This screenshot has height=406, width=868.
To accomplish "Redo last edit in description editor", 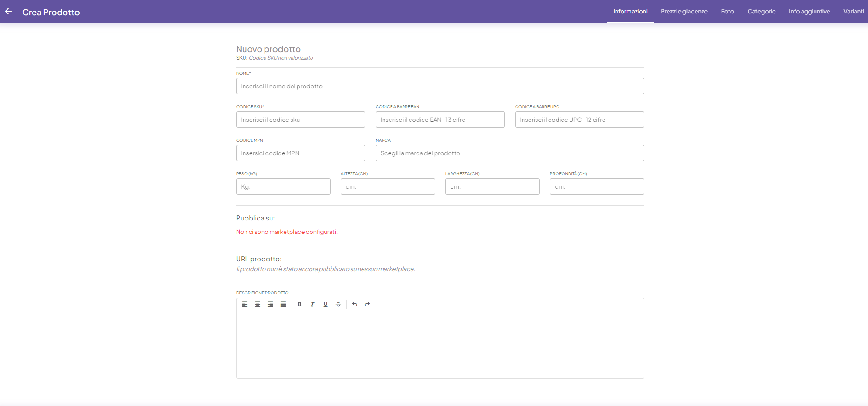I will (x=367, y=304).
